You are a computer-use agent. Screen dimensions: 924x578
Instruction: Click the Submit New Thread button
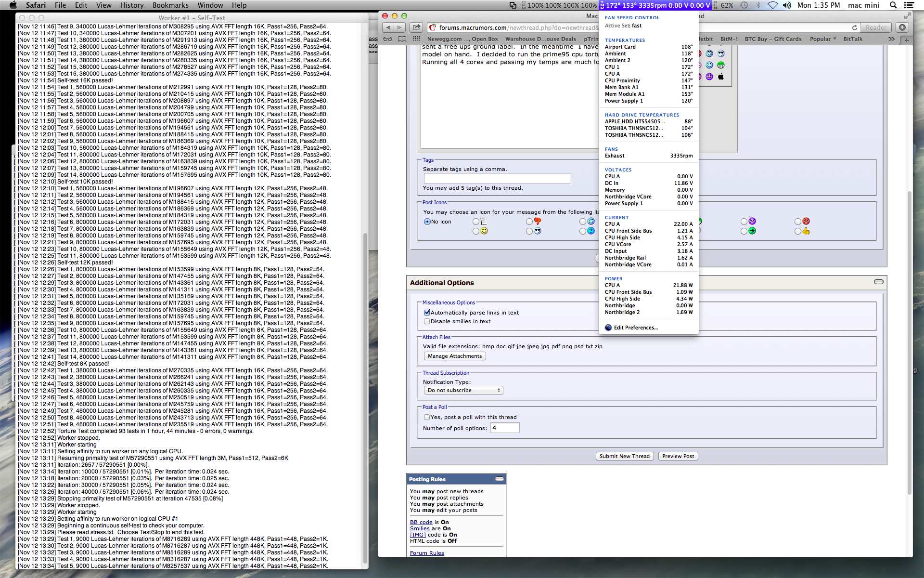625,456
